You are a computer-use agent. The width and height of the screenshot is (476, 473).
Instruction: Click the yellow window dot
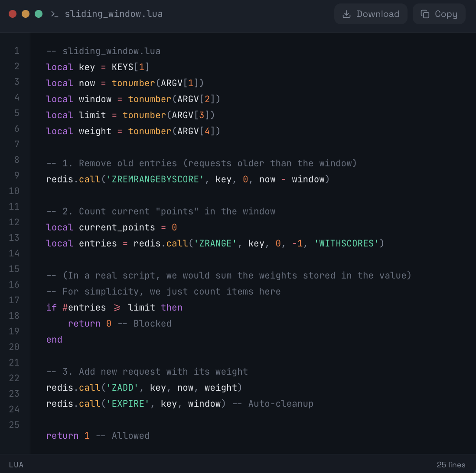pyautogui.click(x=26, y=14)
